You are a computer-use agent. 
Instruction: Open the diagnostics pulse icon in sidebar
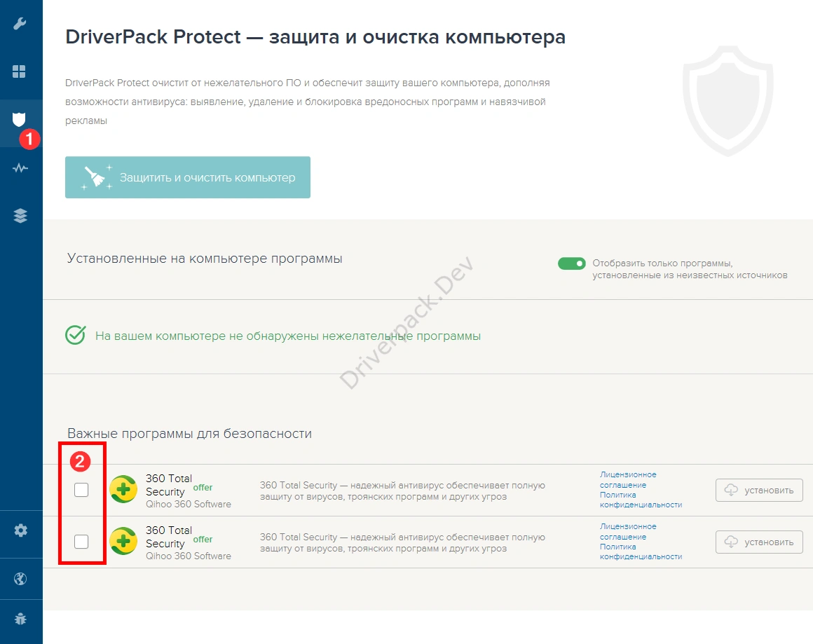tap(20, 168)
